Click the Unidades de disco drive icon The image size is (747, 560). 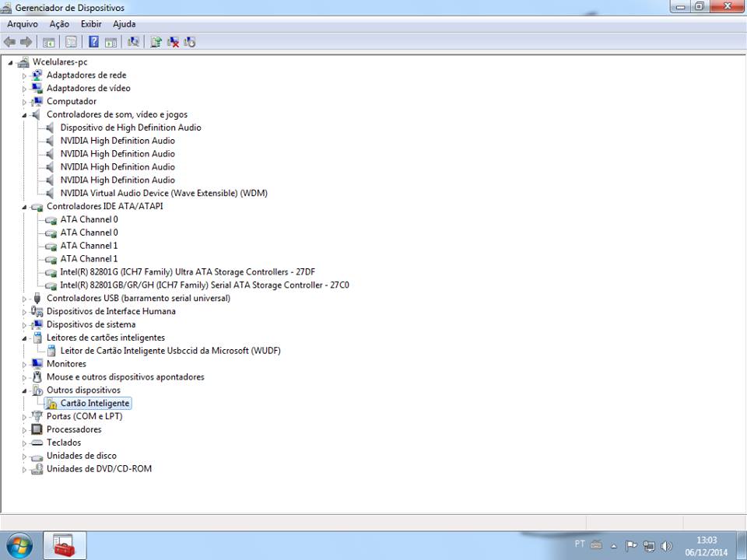tap(37, 457)
